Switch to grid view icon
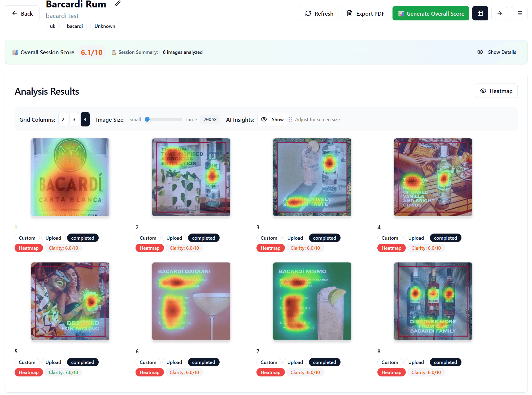 point(480,13)
